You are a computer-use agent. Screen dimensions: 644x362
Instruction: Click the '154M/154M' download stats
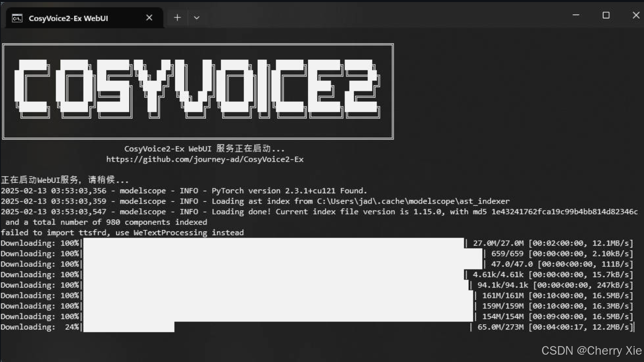(x=558, y=317)
